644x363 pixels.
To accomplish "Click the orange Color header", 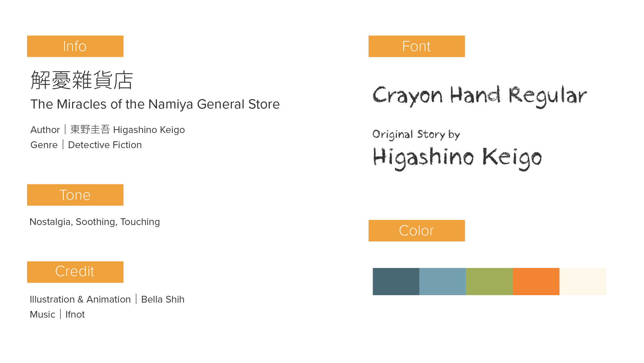I will (417, 231).
